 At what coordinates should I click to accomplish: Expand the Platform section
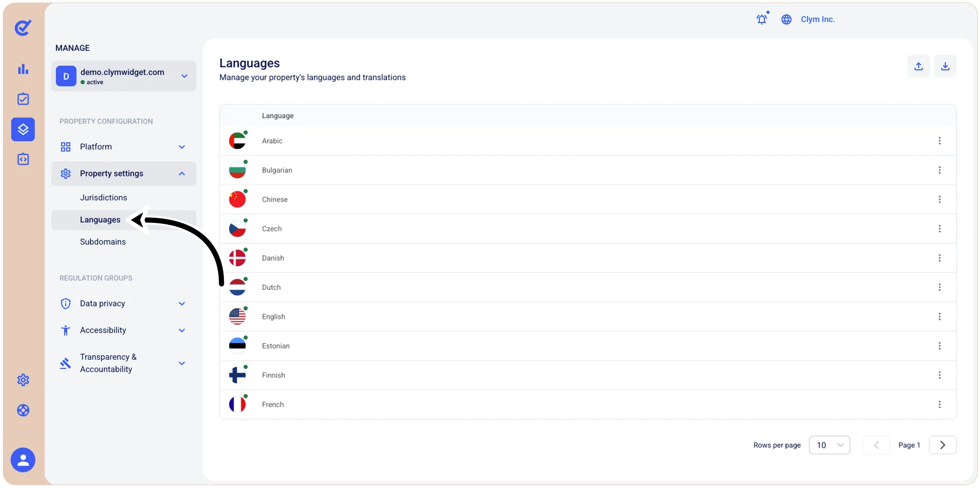(x=123, y=147)
